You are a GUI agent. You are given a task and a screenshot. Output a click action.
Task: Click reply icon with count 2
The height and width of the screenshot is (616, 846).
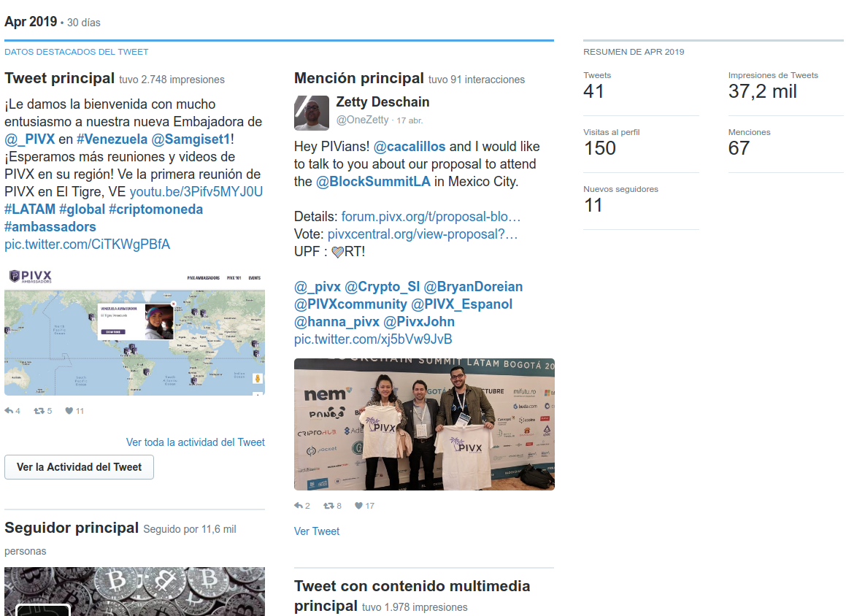point(299,506)
